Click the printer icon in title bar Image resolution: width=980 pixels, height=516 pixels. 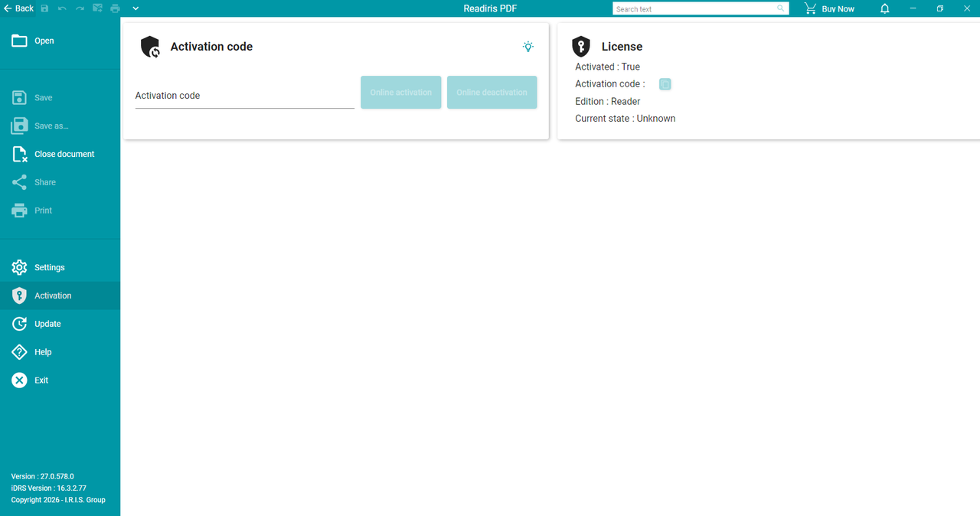[116, 8]
